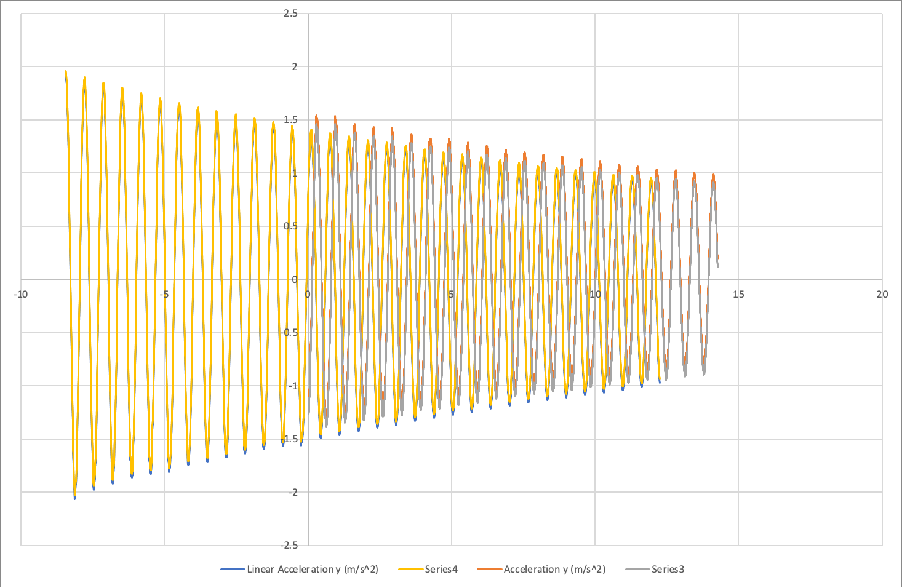Click the lowest trough of the waveform
The height and width of the screenshot is (588, 902).
[x=74, y=497]
